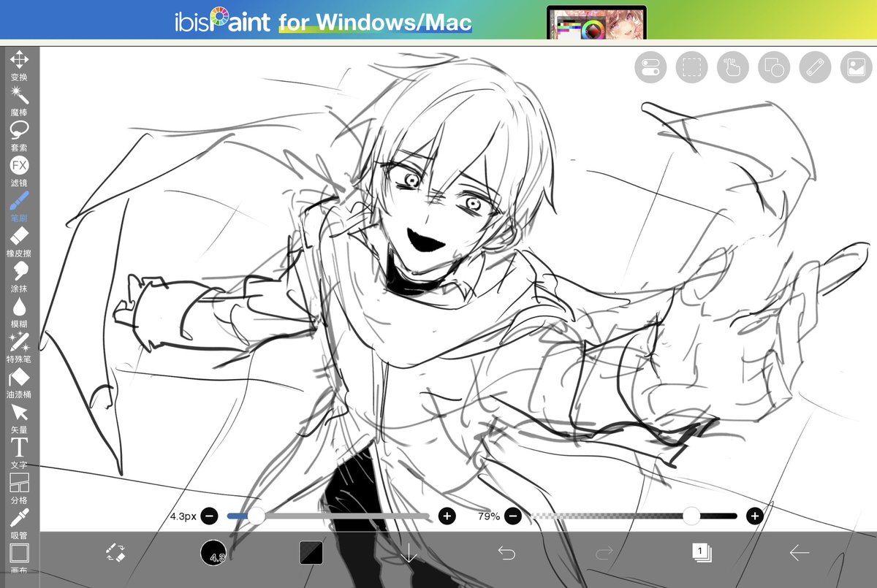877x588 pixels.
Task: Select the Canvas (画布) tool
Action: point(19,558)
